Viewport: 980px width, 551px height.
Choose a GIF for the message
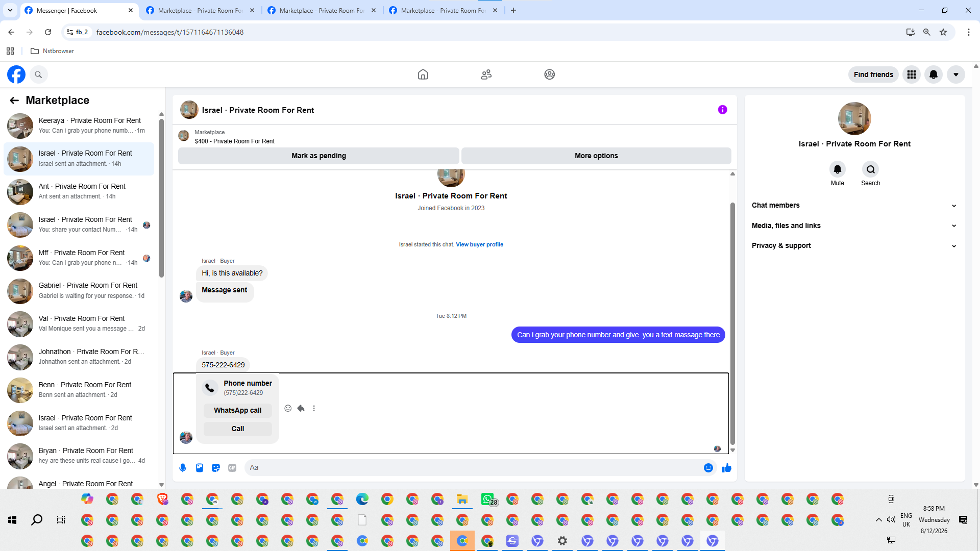(x=232, y=468)
